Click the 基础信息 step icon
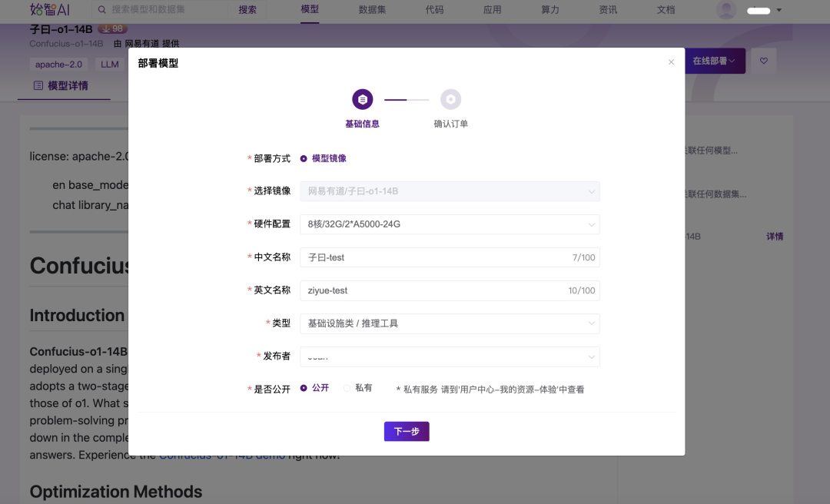 click(x=363, y=99)
